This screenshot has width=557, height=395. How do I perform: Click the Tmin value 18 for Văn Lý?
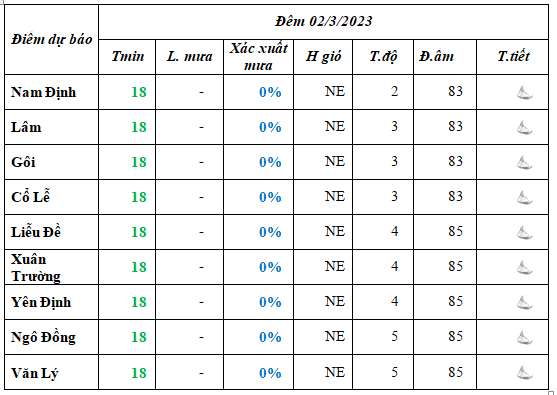point(139,373)
